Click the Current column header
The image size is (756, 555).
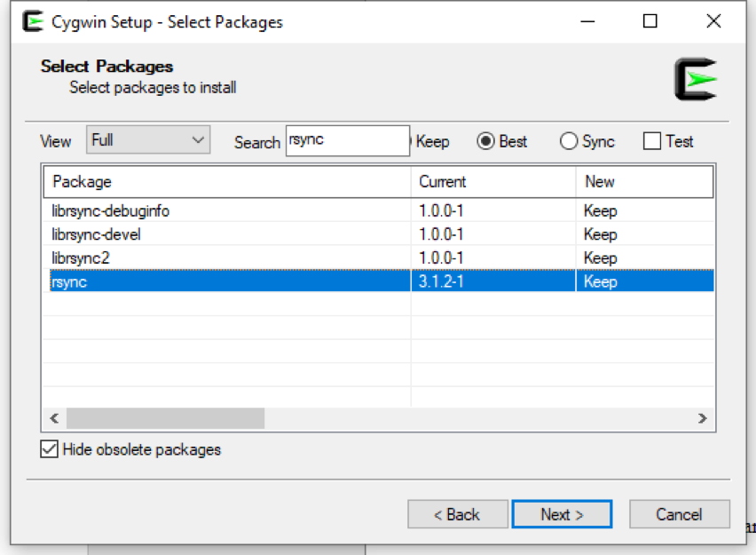click(x=493, y=182)
